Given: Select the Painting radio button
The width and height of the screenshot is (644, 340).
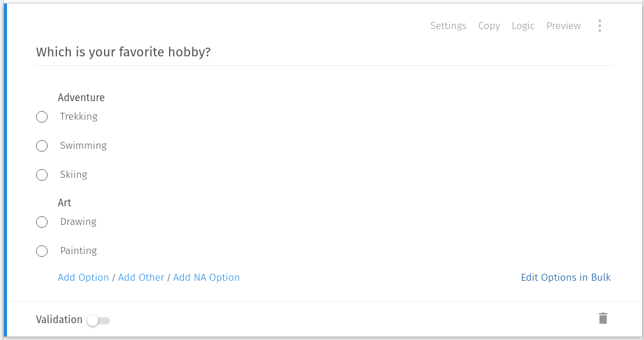Looking at the screenshot, I should pos(41,251).
